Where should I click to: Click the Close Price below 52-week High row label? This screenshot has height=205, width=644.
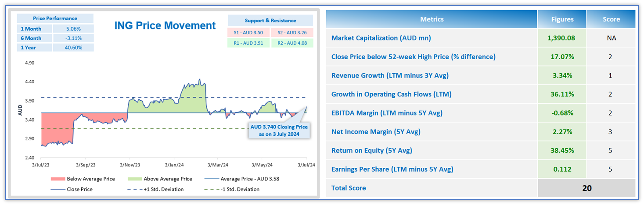(x=413, y=57)
